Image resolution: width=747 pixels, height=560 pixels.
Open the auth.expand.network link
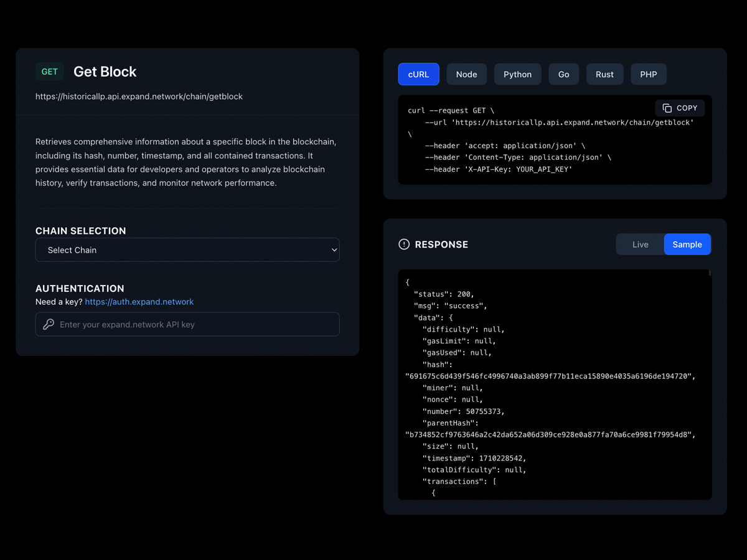[139, 302]
